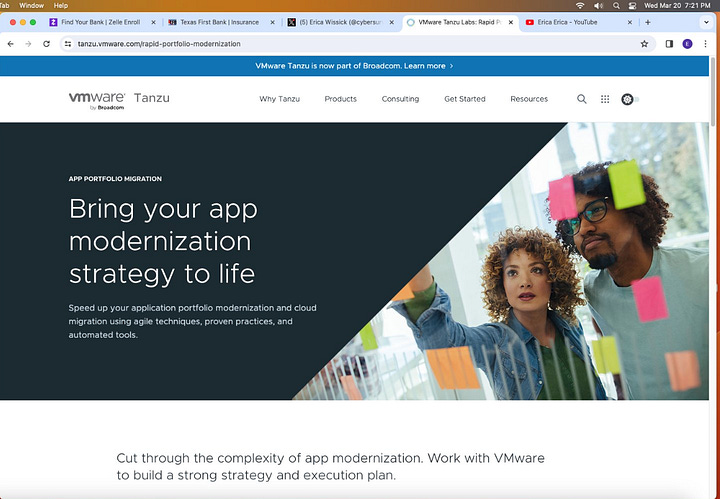Open site information icon in address bar
Image resolution: width=720 pixels, height=499 pixels.
pyautogui.click(x=68, y=44)
